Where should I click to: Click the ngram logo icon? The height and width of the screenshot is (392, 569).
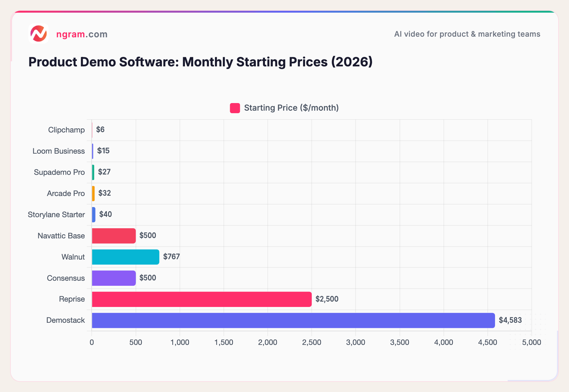click(39, 34)
